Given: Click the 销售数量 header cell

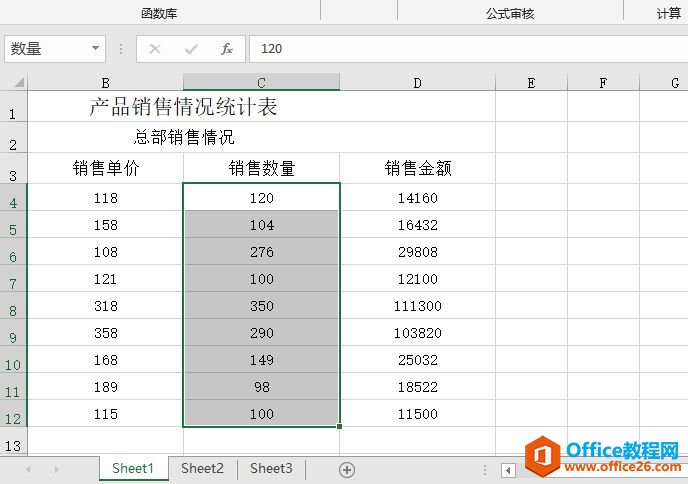Looking at the screenshot, I should pos(261,168).
